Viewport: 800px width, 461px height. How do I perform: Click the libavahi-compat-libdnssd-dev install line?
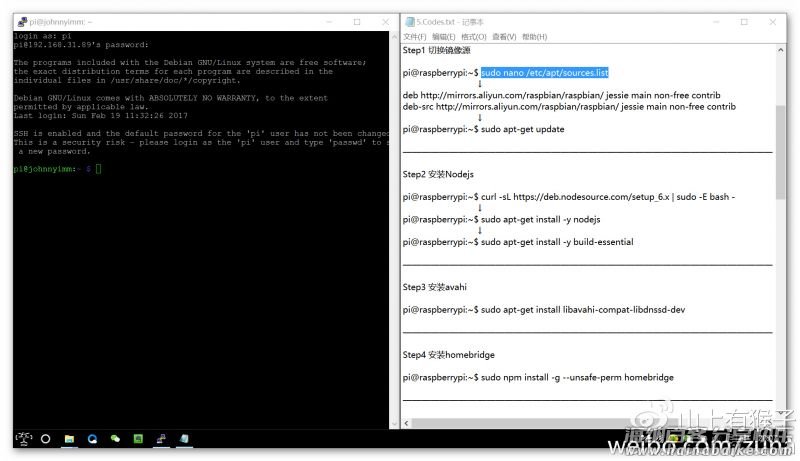point(543,310)
